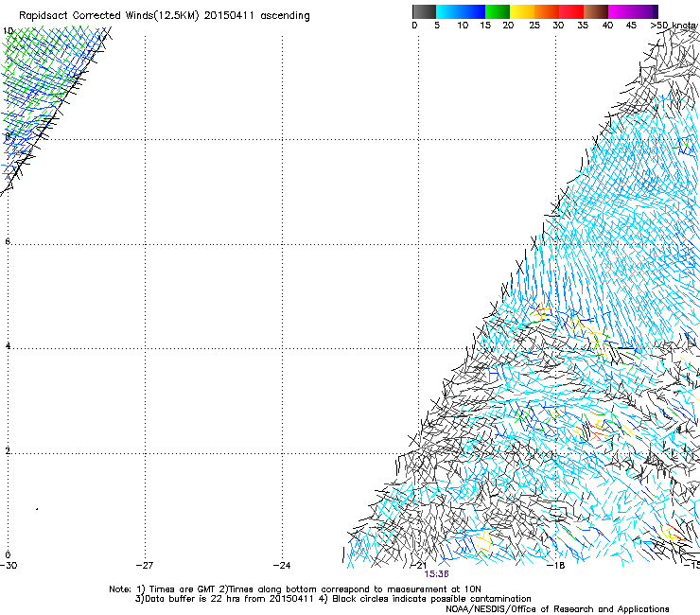The image size is (700, 615).
Task: Click the magenta 40-45 knots legend color
Action: click(621, 11)
